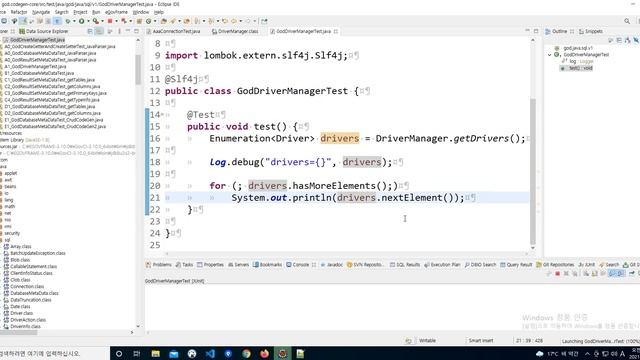Open the Problems tab

pyautogui.click(x=159, y=265)
